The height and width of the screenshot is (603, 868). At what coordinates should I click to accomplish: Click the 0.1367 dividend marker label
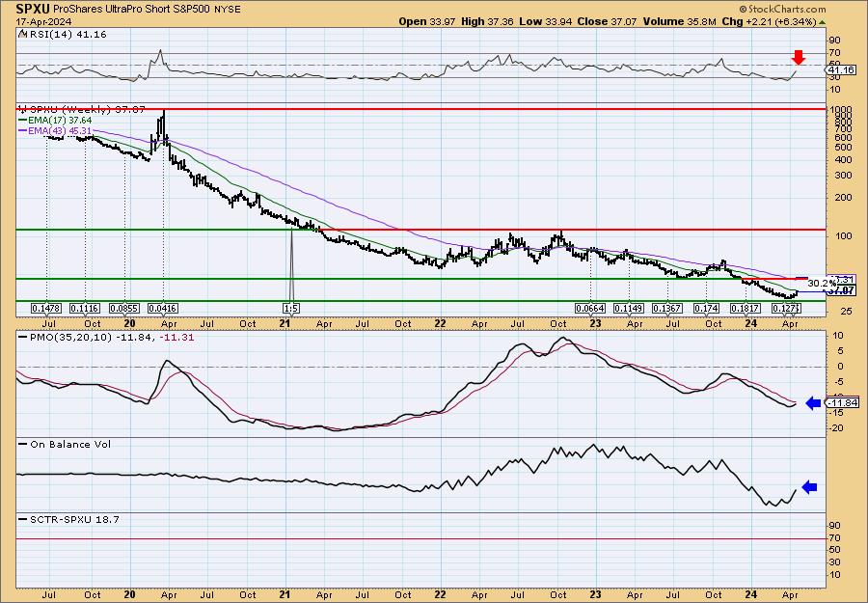click(667, 309)
